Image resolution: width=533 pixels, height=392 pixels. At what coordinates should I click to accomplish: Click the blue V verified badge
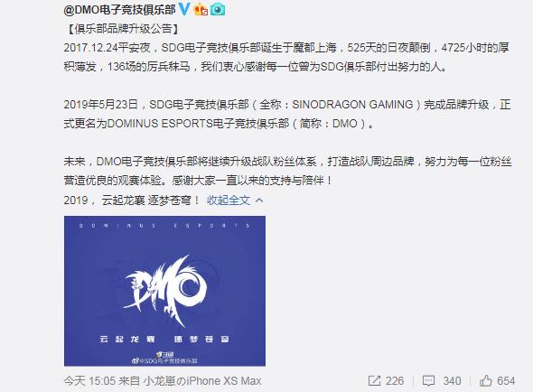184,9
